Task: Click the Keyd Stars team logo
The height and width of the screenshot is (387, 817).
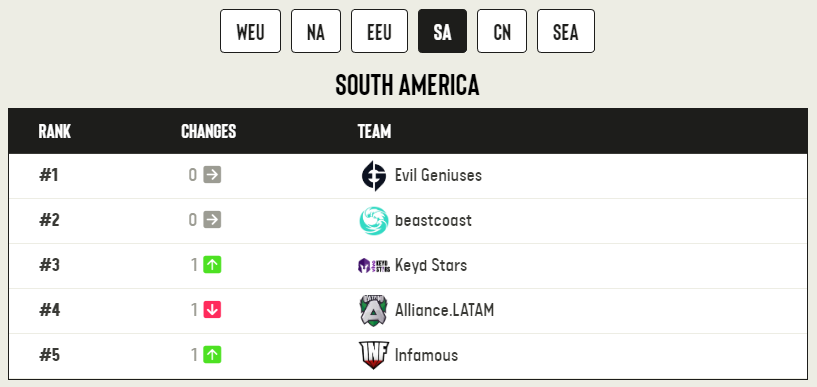Action: click(374, 266)
